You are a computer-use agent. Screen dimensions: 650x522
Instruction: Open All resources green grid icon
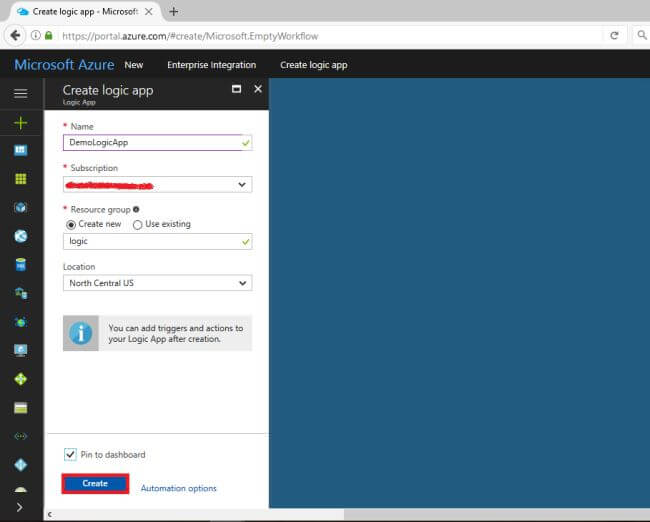point(20,179)
